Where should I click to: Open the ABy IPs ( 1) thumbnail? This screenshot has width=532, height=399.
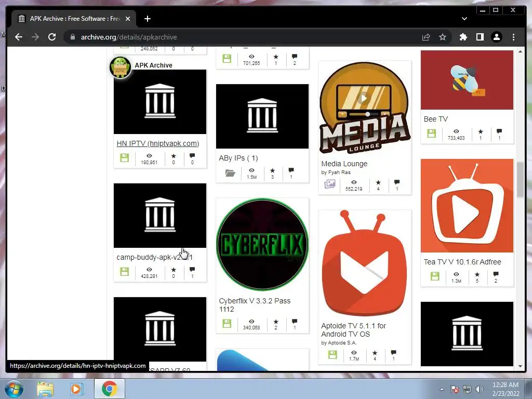[x=262, y=116]
